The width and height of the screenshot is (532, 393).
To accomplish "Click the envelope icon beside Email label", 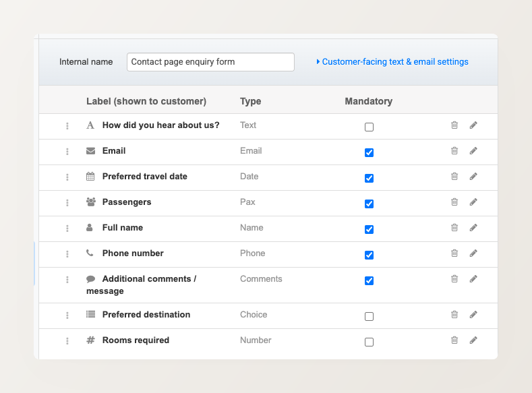I will point(90,150).
